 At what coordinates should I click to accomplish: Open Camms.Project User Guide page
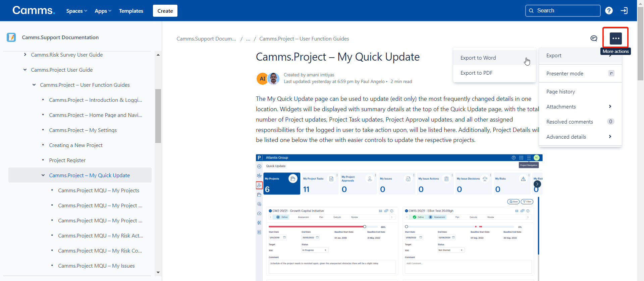pos(62,70)
